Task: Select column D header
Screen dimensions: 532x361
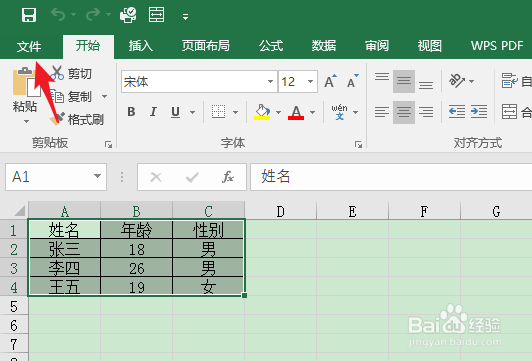Action: (x=281, y=211)
